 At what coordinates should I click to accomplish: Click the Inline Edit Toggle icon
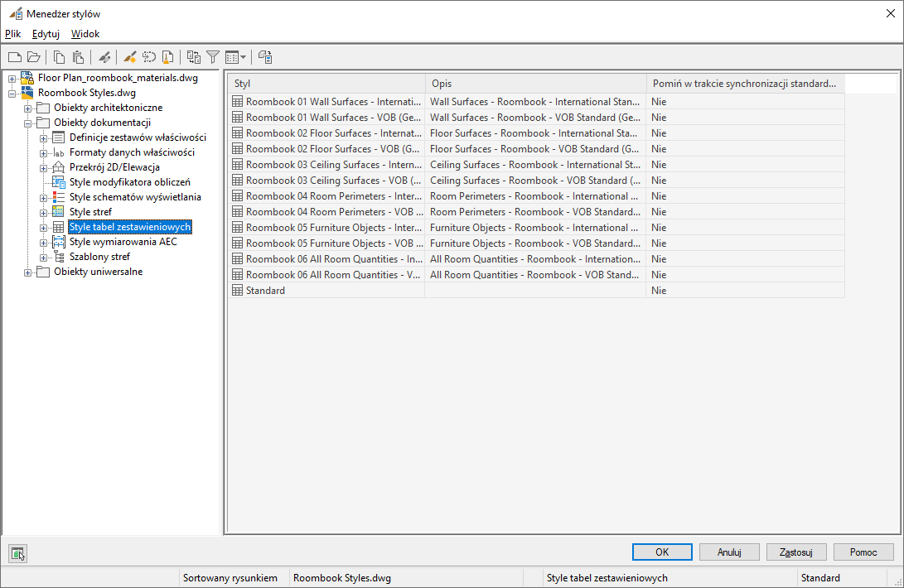click(x=264, y=57)
